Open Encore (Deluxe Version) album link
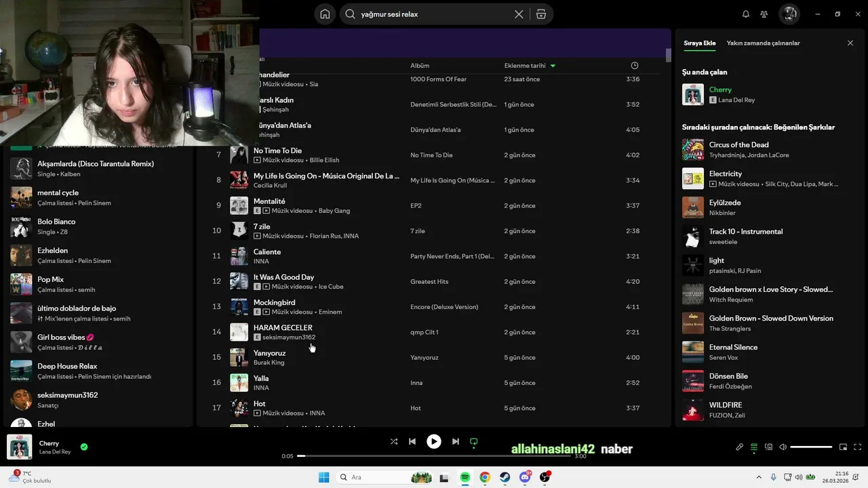The width and height of the screenshot is (868, 488). [444, 306]
